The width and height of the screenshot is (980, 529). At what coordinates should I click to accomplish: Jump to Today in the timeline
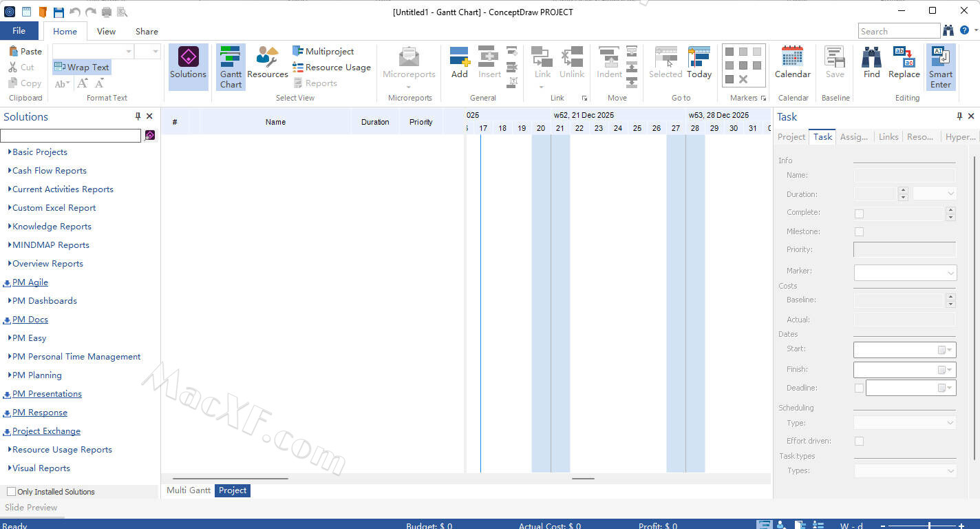click(699, 58)
